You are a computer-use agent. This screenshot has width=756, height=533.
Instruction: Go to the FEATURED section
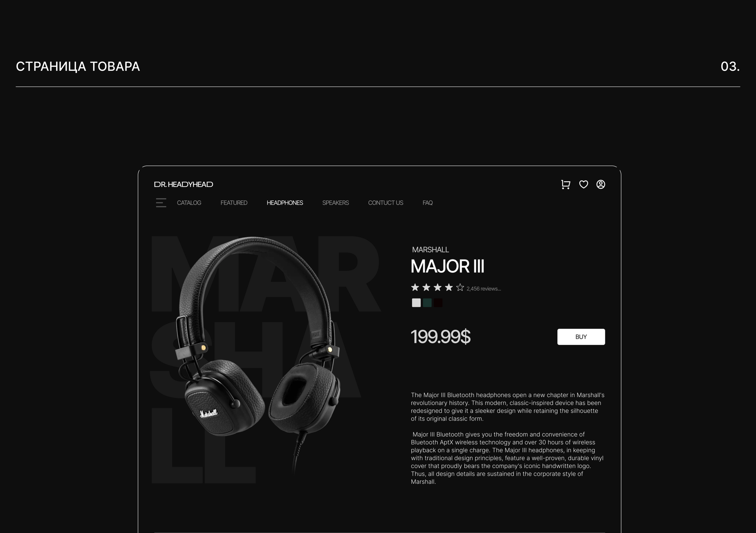pyautogui.click(x=234, y=203)
